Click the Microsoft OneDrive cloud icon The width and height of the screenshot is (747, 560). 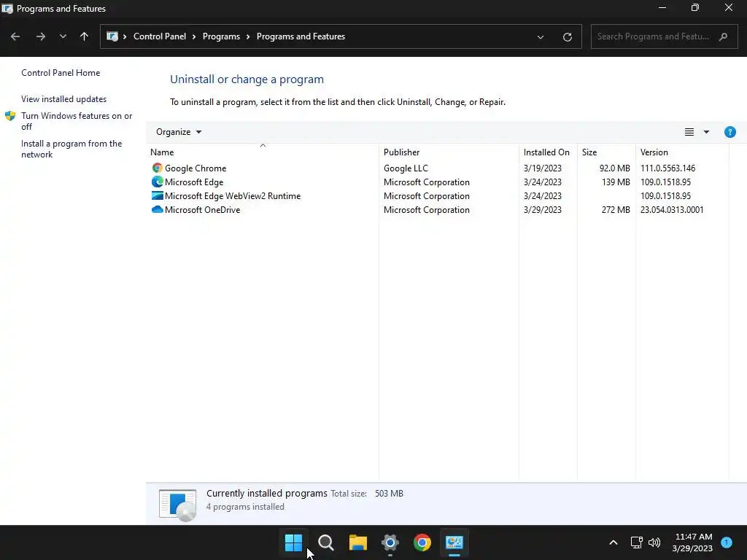coord(158,209)
